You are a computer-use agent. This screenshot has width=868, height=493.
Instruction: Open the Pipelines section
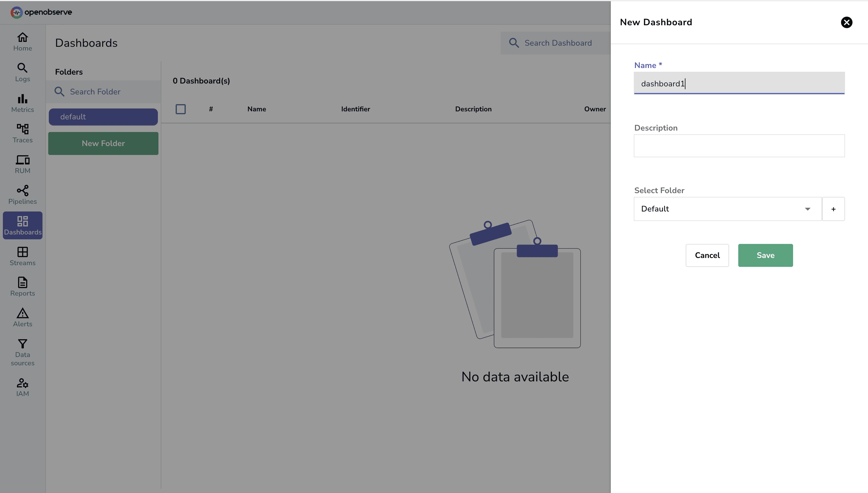click(22, 194)
